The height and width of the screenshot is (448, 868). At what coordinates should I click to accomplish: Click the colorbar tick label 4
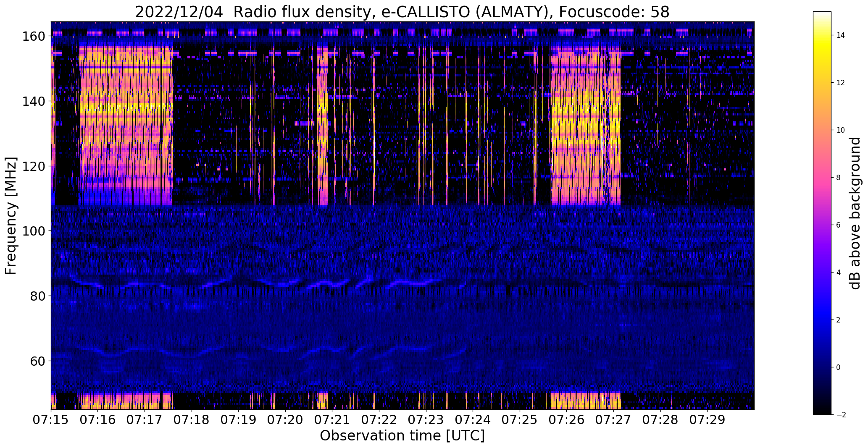(x=838, y=272)
